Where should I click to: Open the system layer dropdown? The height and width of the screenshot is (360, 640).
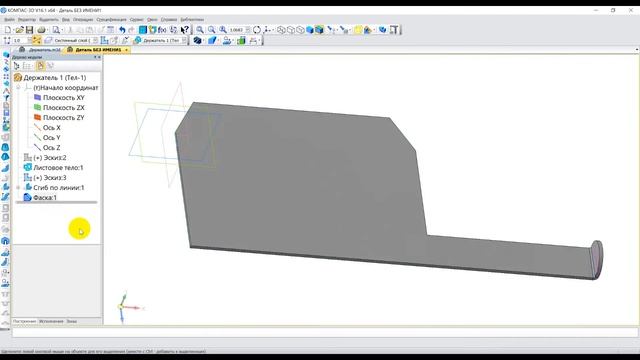pos(95,40)
